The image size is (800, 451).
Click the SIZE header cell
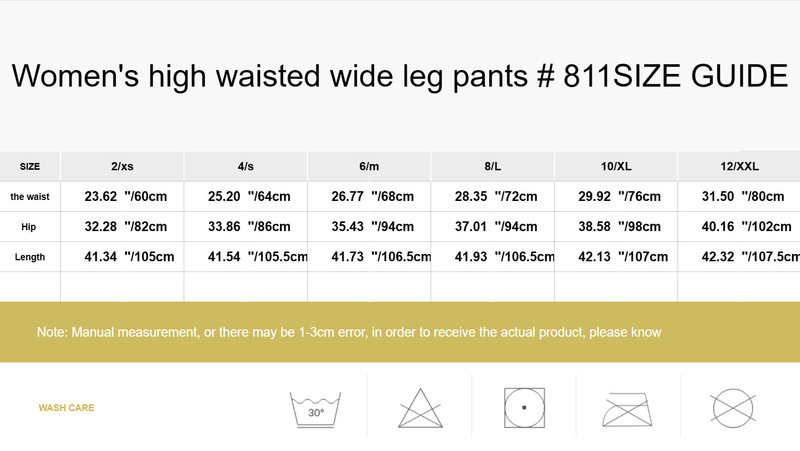pyautogui.click(x=30, y=167)
